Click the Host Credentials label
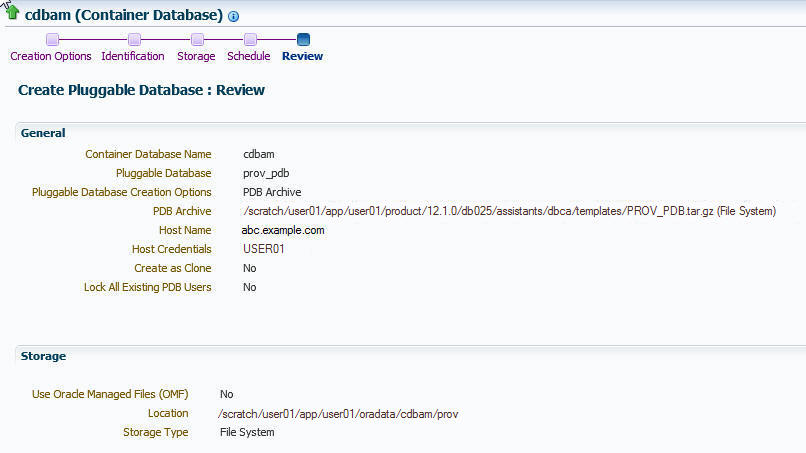Viewport: 806px width, 453px height. pos(172,249)
